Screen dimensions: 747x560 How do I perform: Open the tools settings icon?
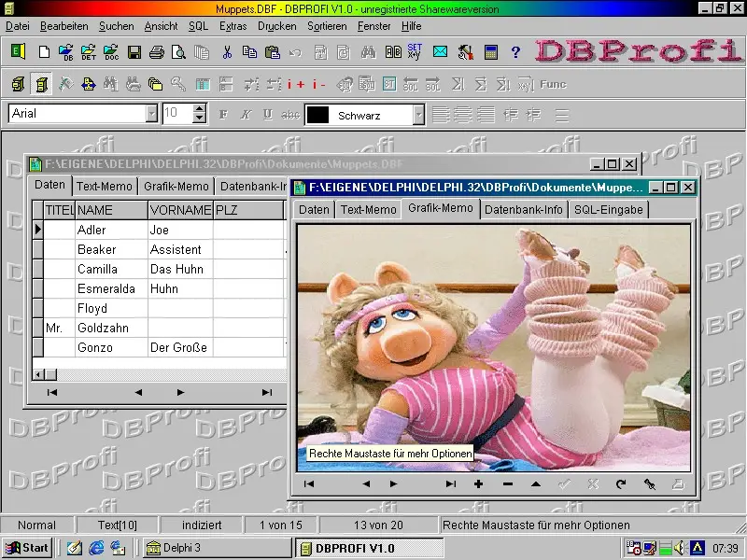(x=465, y=52)
